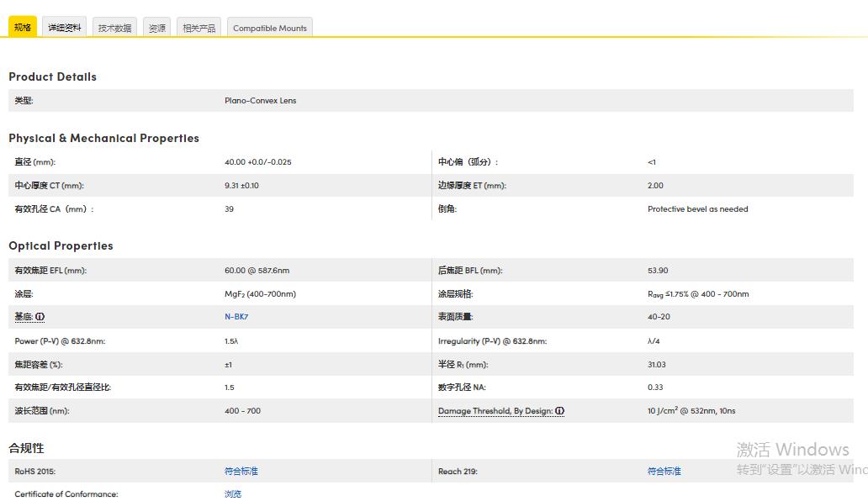Click the 激活 Windows watermark text
This screenshot has width=868, height=501.
pyautogui.click(x=794, y=450)
